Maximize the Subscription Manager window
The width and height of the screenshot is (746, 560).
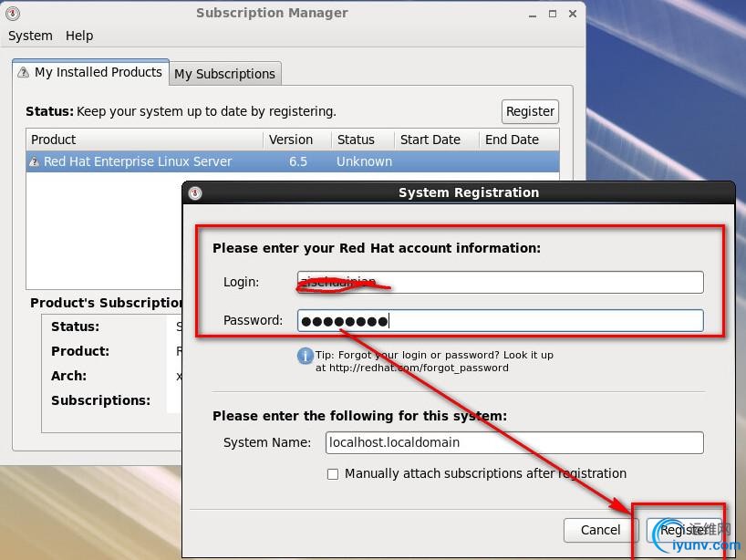(553, 14)
